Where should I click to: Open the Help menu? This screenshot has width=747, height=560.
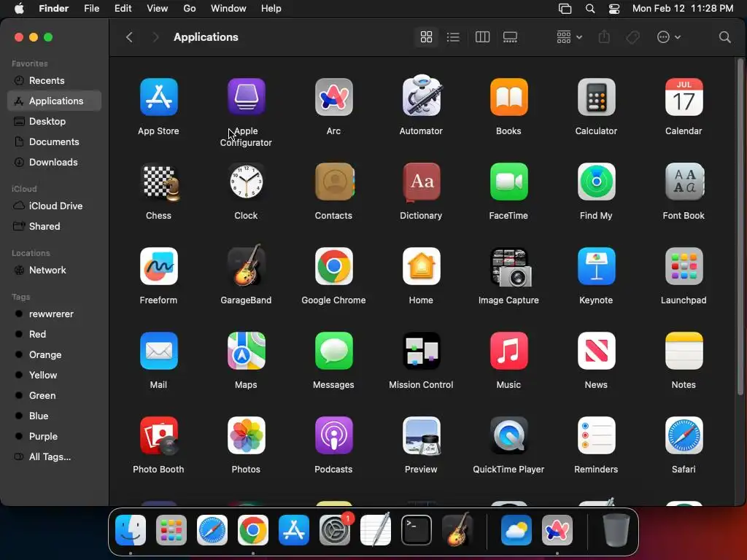pos(271,9)
